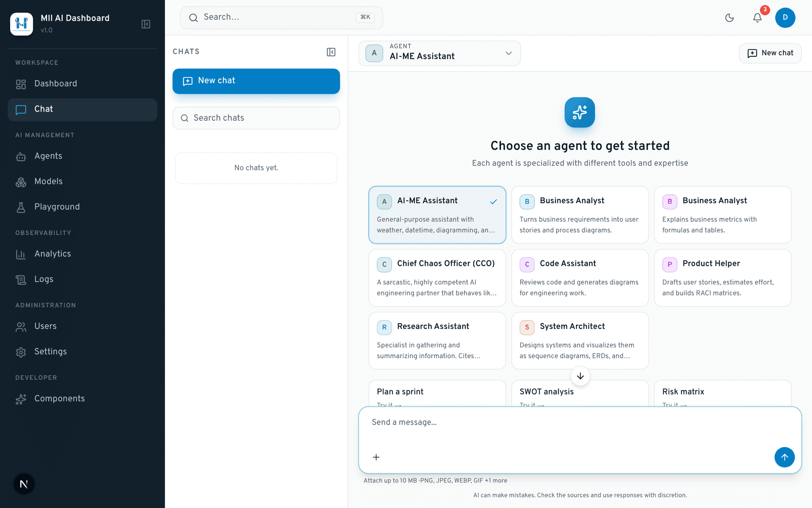The image size is (812, 508).
Task: Click the sparkle agent hero icon
Action: coord(580,113)
